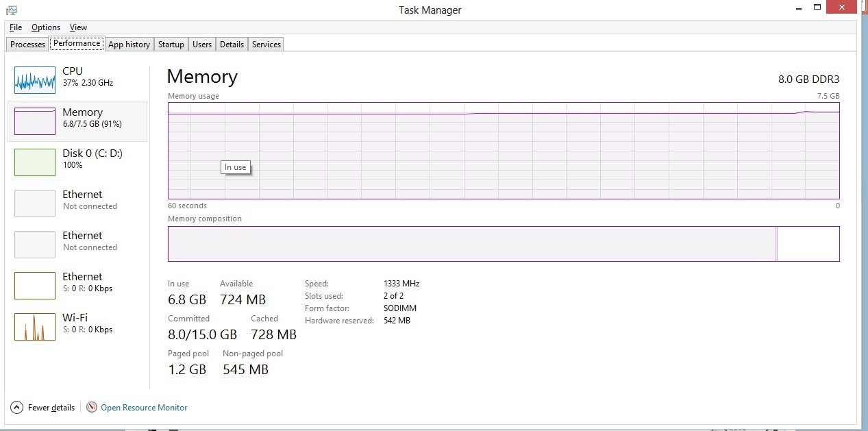Click the In use 6.8 GB value
The width and height of the screenshot is (868, 431).
coord(187,299)
